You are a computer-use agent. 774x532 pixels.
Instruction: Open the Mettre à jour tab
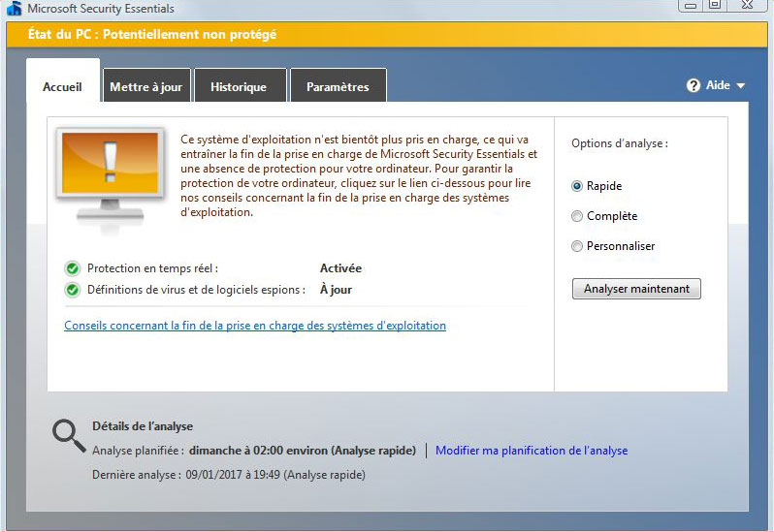point(146,86)
